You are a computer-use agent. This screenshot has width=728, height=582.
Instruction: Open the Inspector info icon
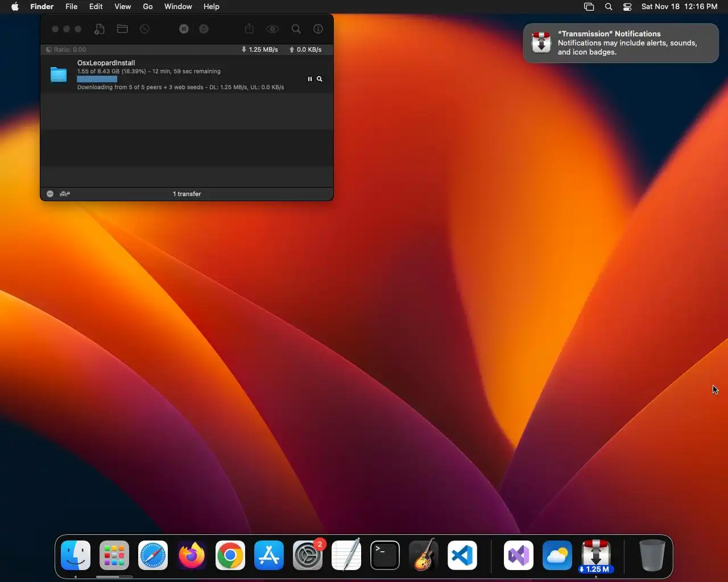tap(318, 29)
